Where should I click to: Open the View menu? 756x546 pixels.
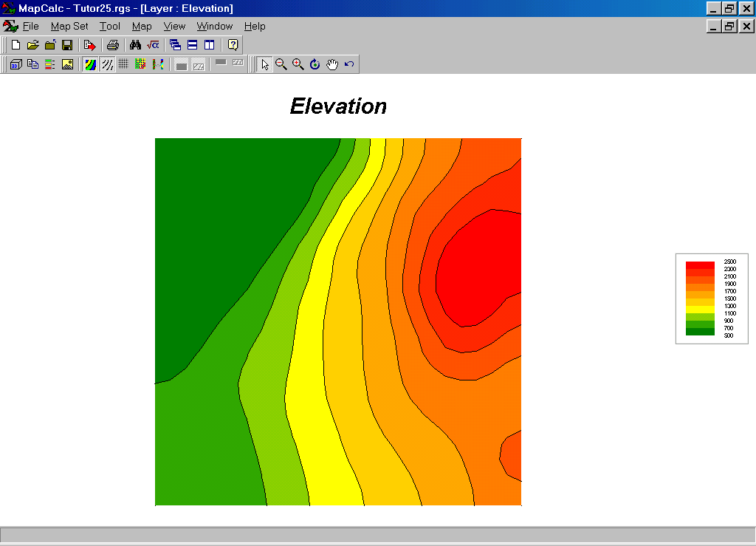[174, 27]
